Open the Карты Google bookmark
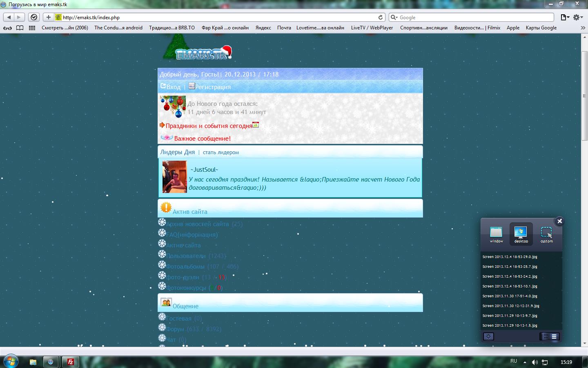588x368 pixels. [541, 28]
